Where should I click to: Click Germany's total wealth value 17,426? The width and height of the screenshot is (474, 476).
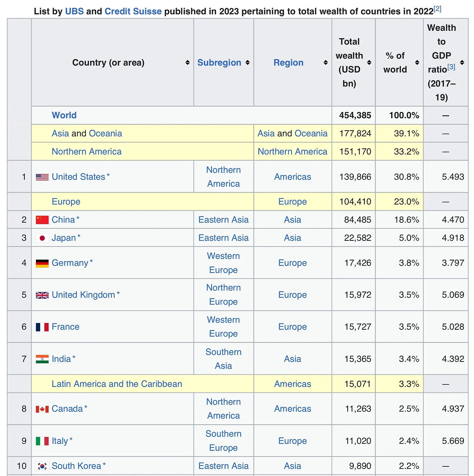[x=358, y=263]
